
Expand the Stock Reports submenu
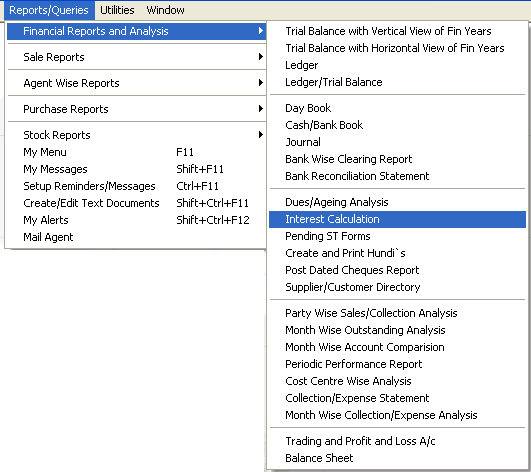[x=136, y=135]
